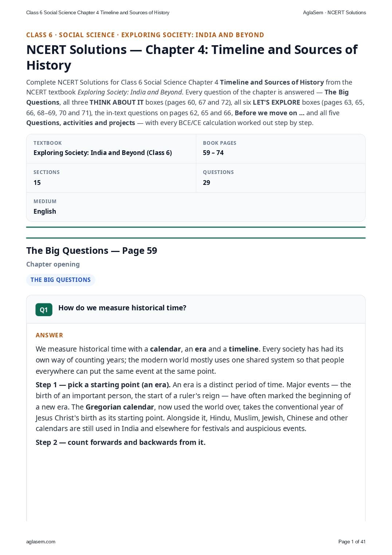Click the orange CLASS 6 · SOCIAL SCIENCE breadcrumb
This screenshot has width=392, height=555.
tap(145, 35)
